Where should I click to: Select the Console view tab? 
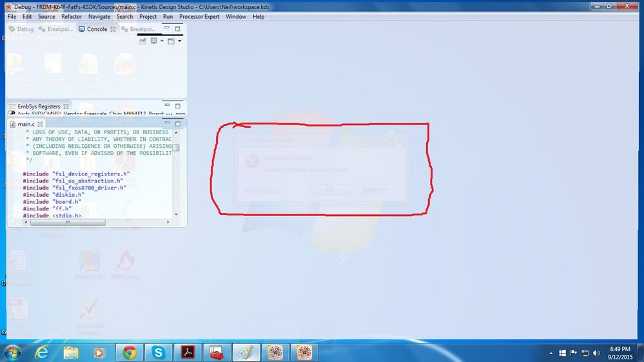(93, 29)
